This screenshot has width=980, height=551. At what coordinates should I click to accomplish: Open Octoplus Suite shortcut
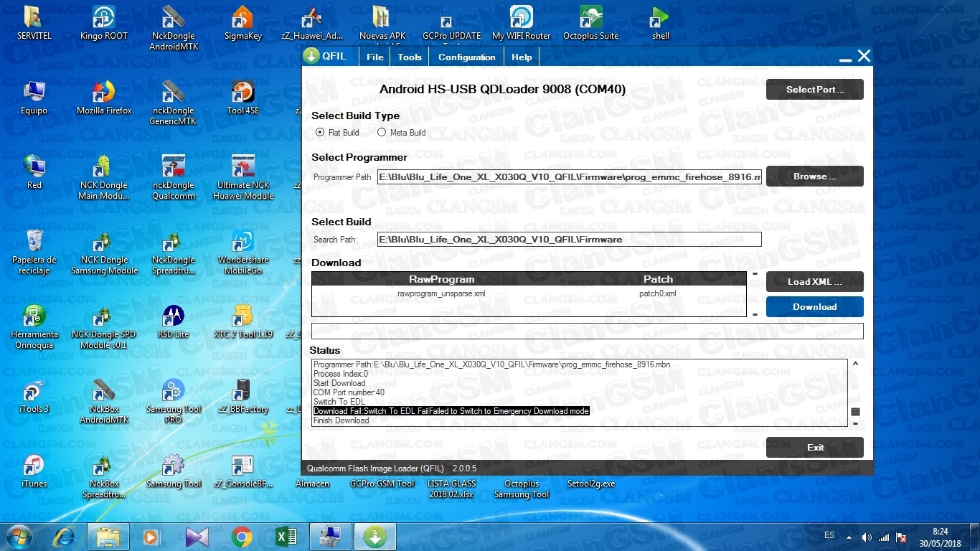tap(590, 23)
